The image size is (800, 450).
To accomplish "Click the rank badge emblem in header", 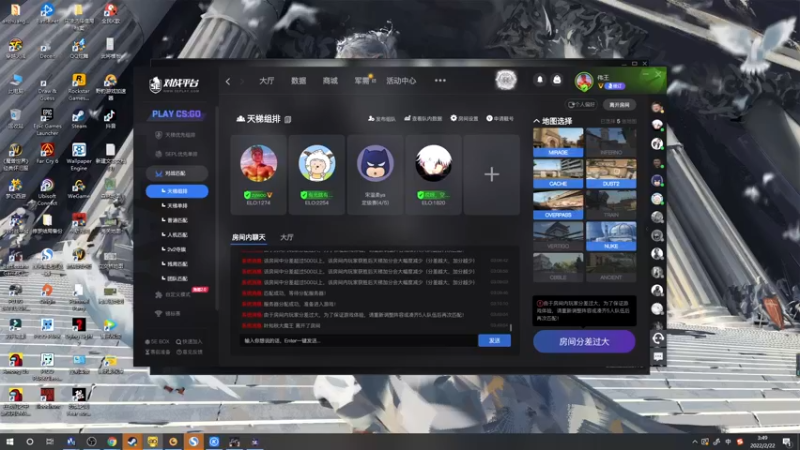I will (x=506, y=80).
